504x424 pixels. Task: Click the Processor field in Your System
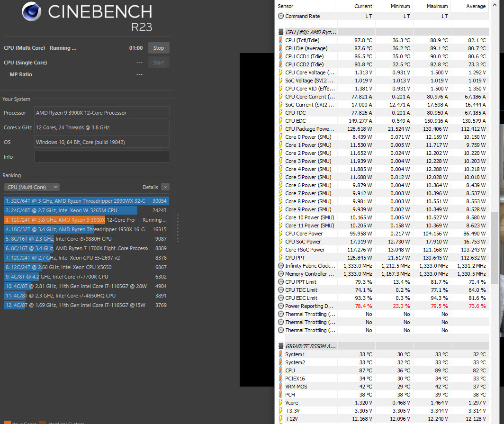click(102, 113)
